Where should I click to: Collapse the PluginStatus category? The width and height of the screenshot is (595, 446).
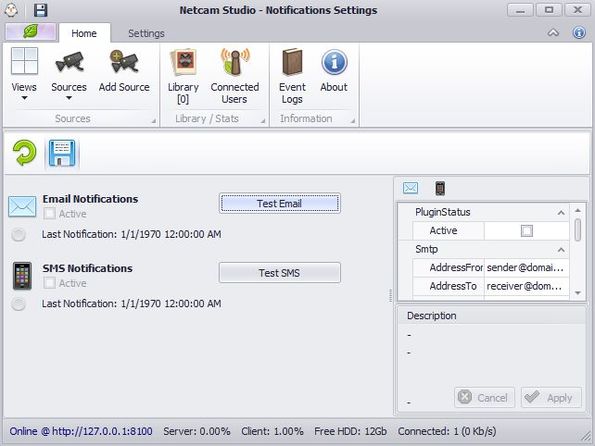tap(561, 213)
